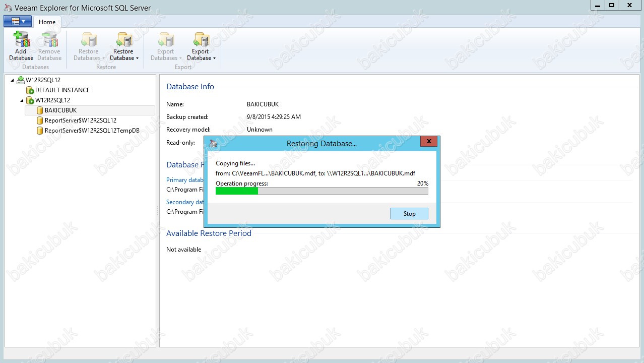Maximize the Veeam Explorer window
The image size is (644, 363).
point(611,5)
